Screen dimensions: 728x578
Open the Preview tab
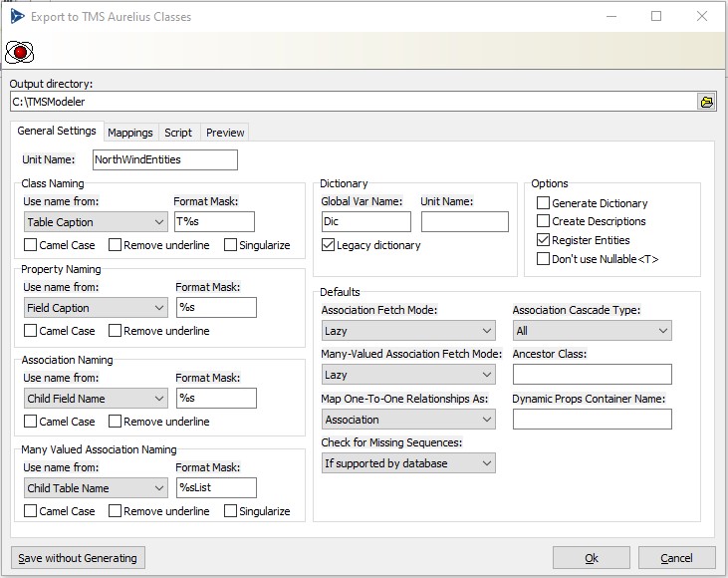225,133
